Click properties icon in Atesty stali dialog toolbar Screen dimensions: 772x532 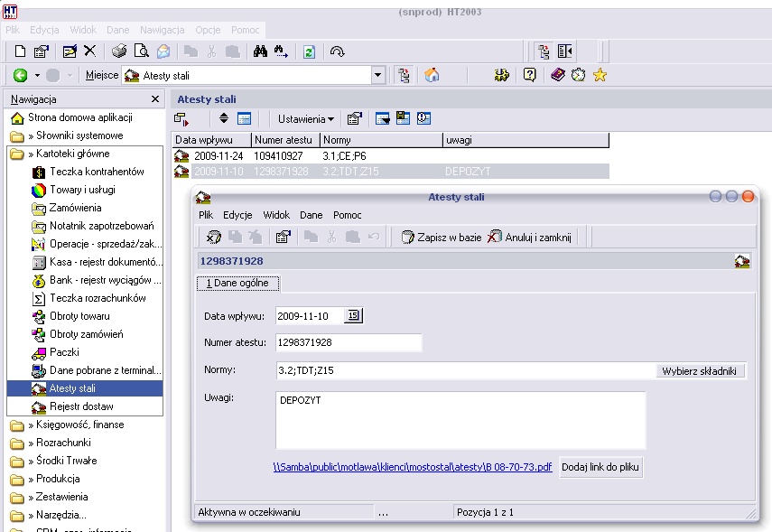coord(284,238)
